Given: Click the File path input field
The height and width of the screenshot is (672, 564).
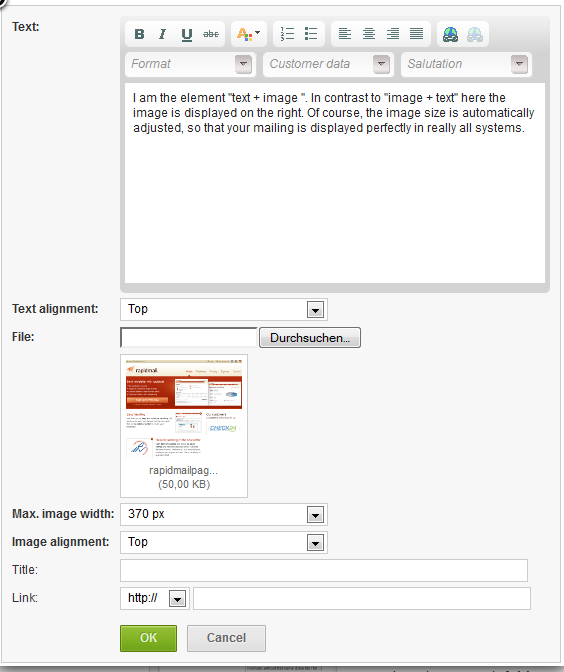Looking at the screenshot, I should (x=189, y=338).
